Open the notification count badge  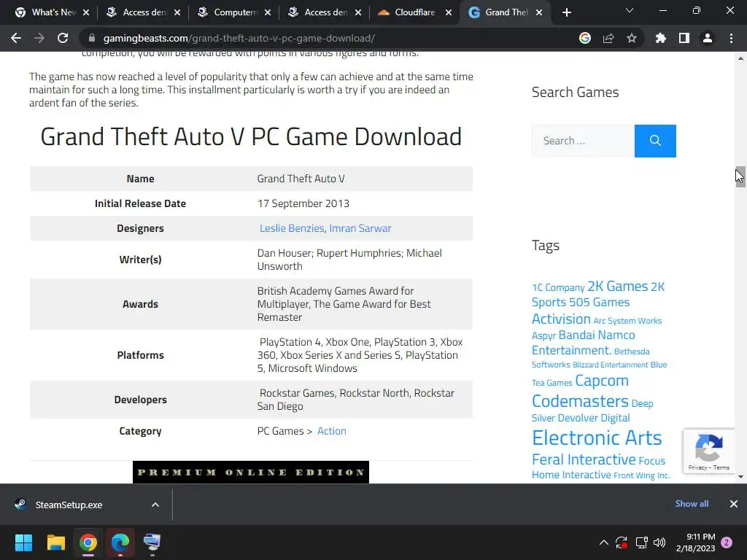point(727,542)
